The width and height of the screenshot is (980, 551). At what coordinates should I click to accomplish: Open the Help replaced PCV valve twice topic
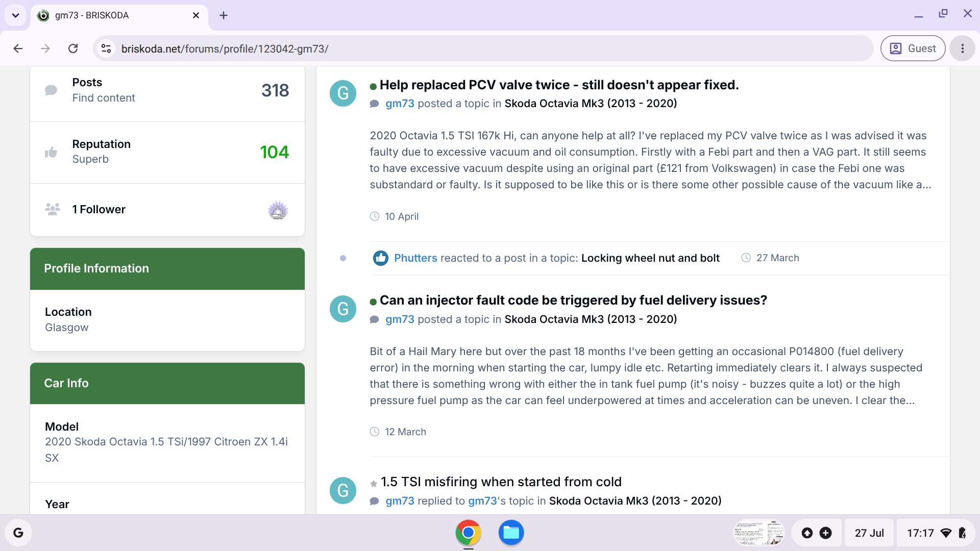tap(559, 85)
